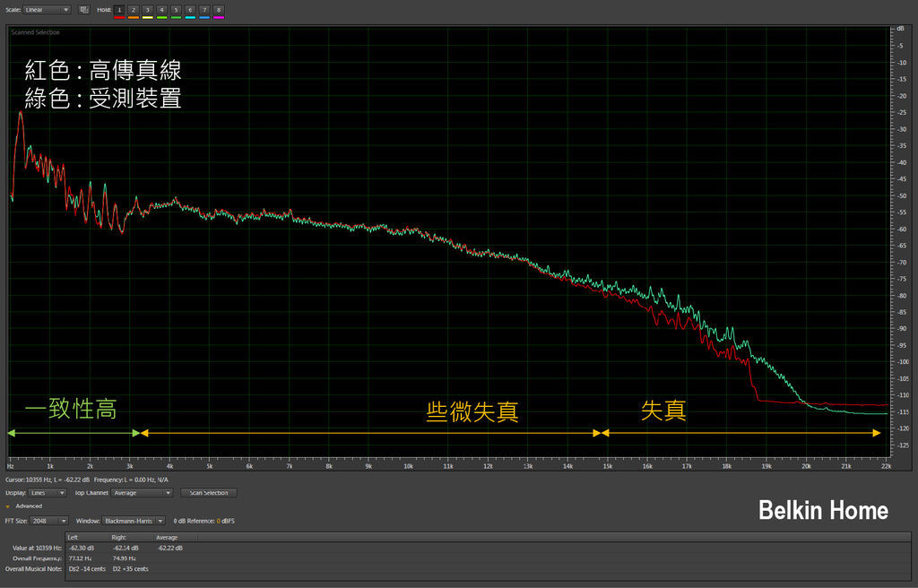Choose a Window function from Blackmann-Harris dropdown

pos(134,521)
